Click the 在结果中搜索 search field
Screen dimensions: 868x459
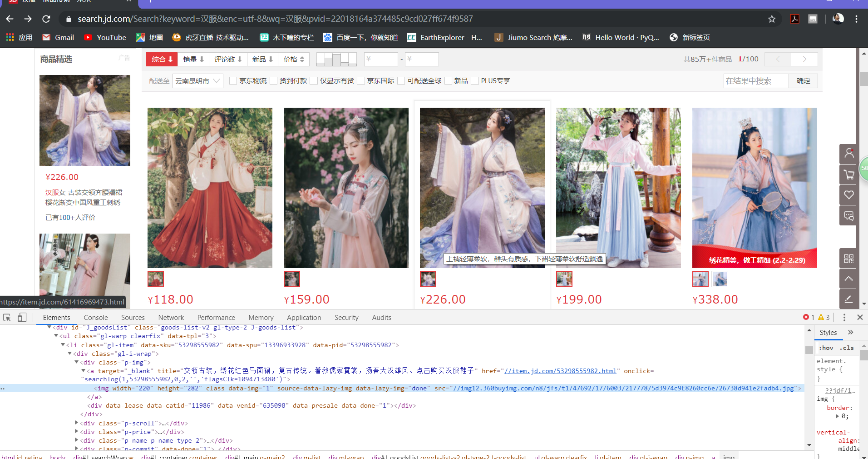tap(756, 81)
